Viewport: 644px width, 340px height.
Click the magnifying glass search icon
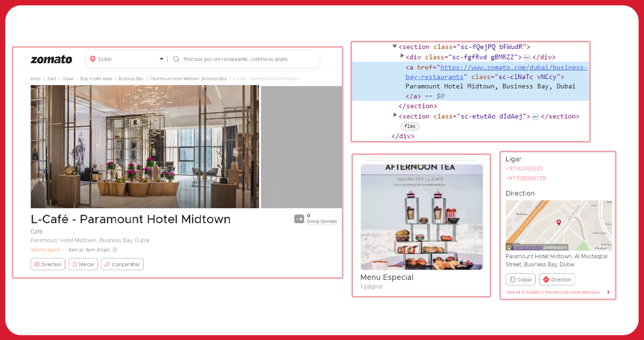(x=176, y=59)
